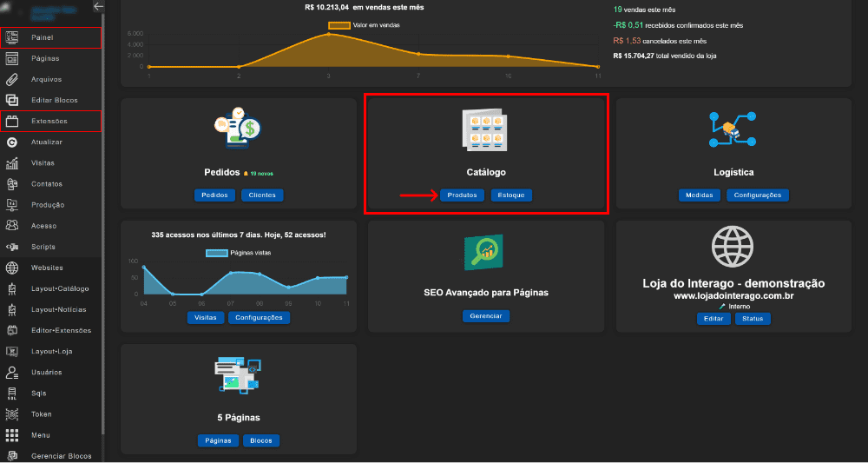This screenshot has width=868, height=463.
Task: Click the Menu grid icon
Action: pyautogui.click(x=12, y=434)
